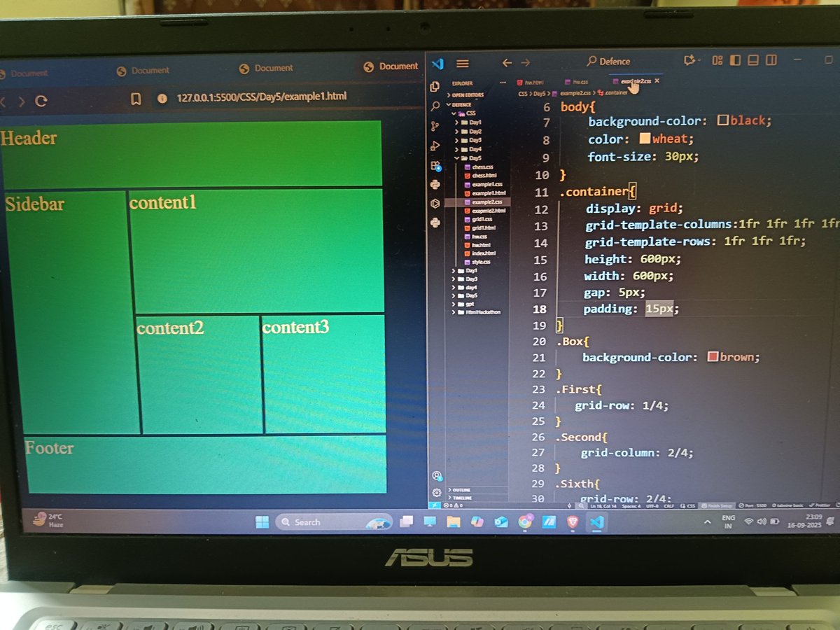Click the black color swatch on line 7

point(723,120)
